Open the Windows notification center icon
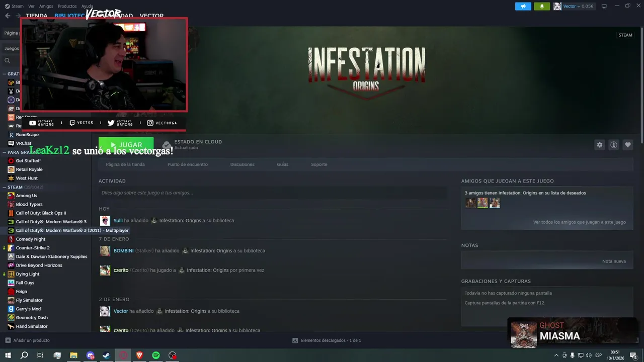 click(x=633, y=355)
